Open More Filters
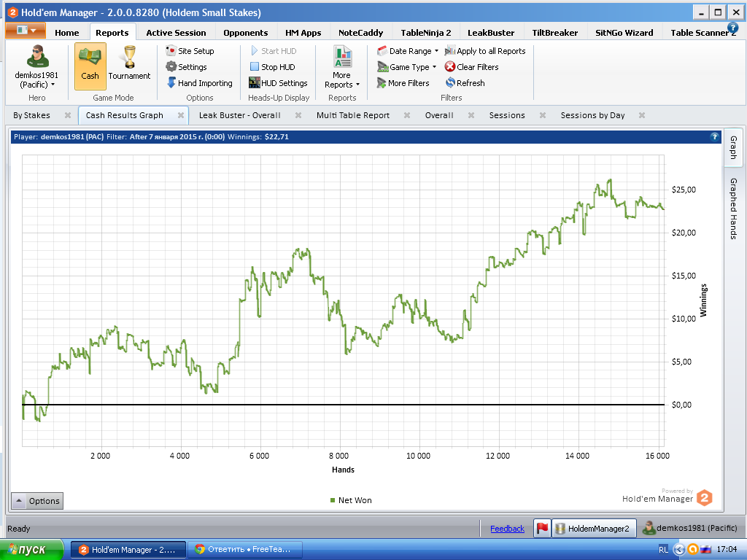This screenshot has width=747, height=560. [403, 83]
